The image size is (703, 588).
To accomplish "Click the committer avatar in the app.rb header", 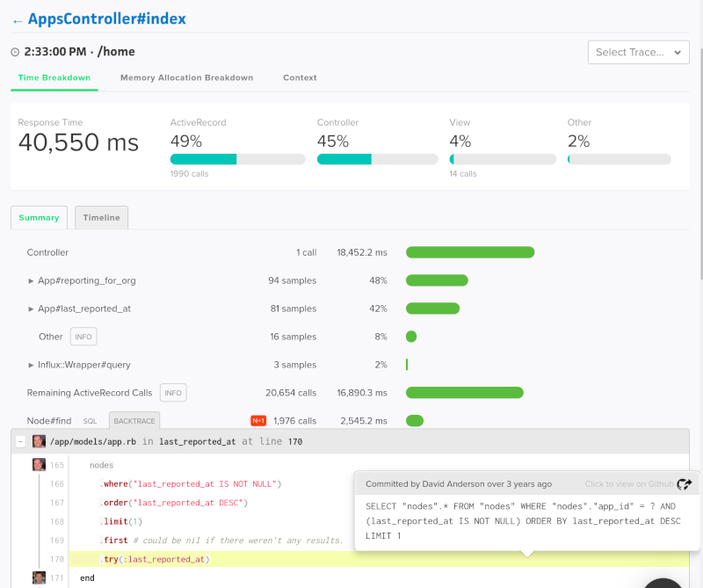I will [x=39, y=441].
